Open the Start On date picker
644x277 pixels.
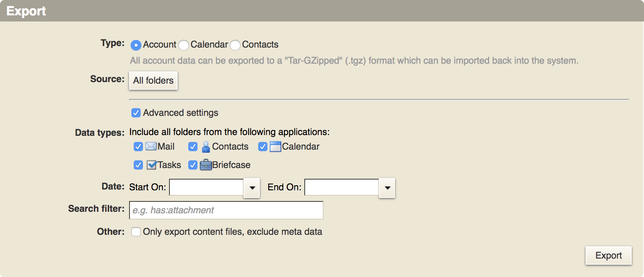(252, 188)
